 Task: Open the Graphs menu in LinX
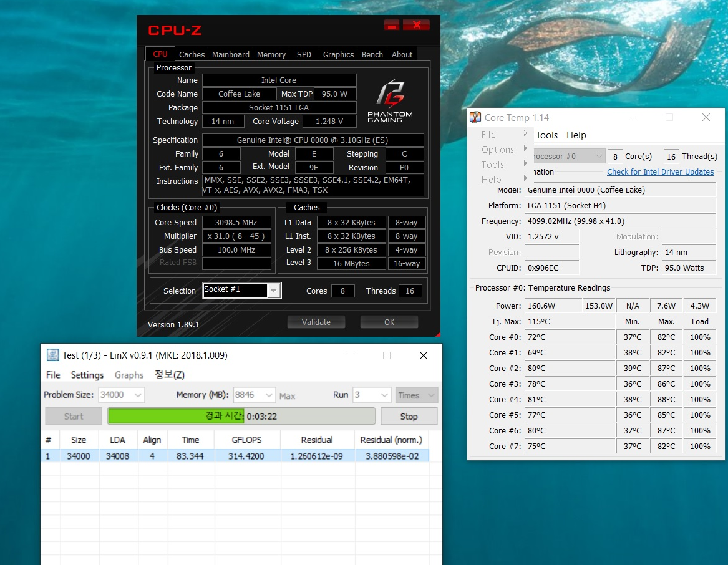129,375
